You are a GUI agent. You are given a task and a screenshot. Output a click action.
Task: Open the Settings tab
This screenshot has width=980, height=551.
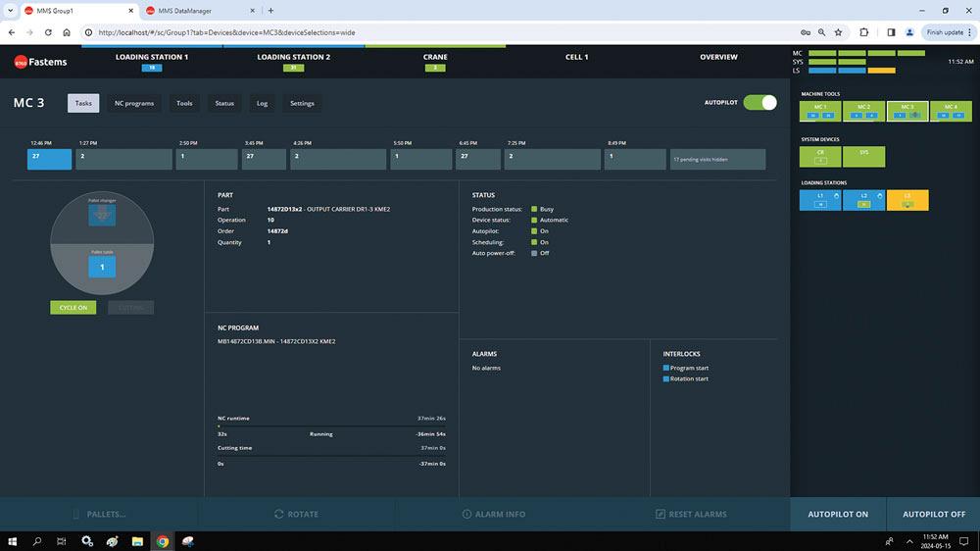pos(302,103)
